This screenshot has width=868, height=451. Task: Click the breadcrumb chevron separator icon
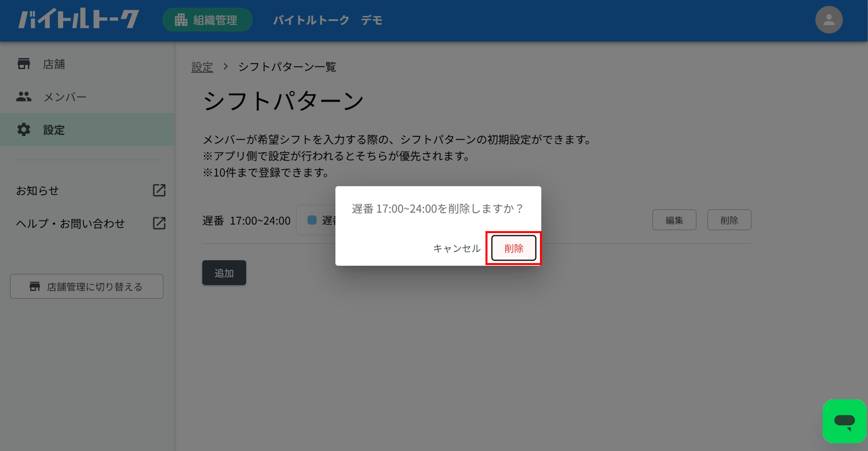(226, 66)
